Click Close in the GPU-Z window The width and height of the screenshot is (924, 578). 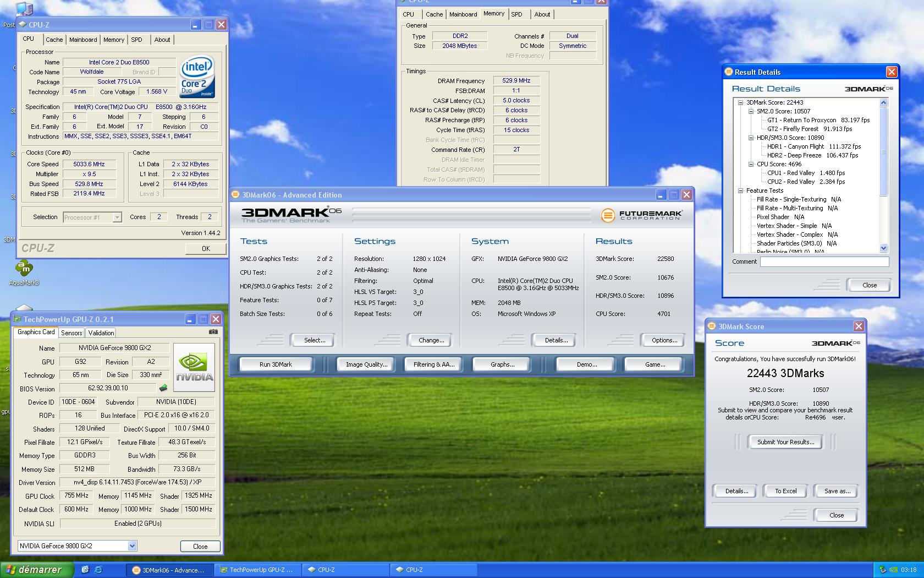click(200, 546)
